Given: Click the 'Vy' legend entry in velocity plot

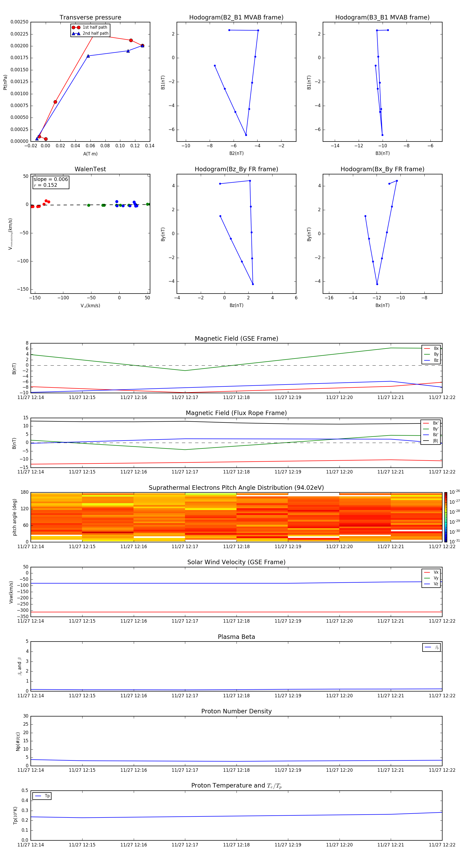Looking at the screenshot, I should (x=431, y=578).
